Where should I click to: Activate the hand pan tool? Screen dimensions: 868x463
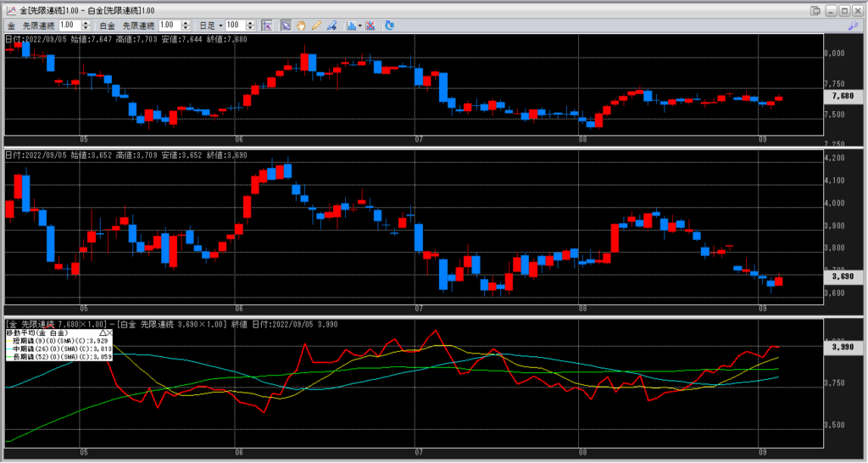coord(302,25)
